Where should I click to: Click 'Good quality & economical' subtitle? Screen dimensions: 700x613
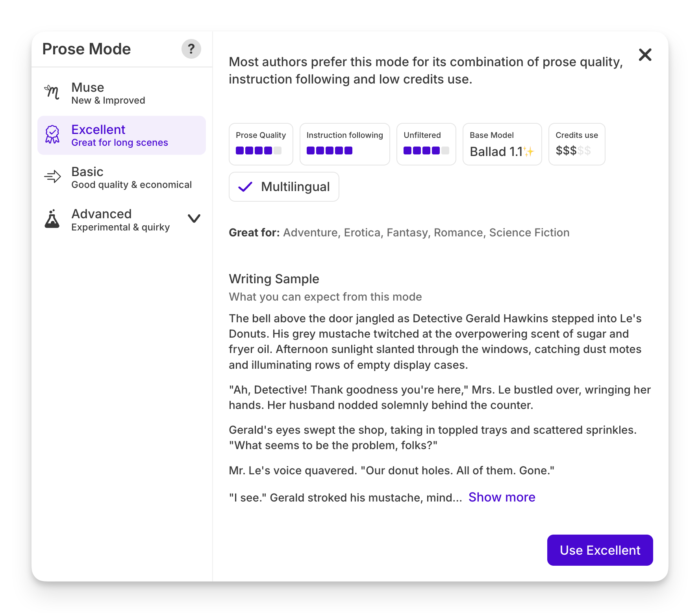(131, 185)
